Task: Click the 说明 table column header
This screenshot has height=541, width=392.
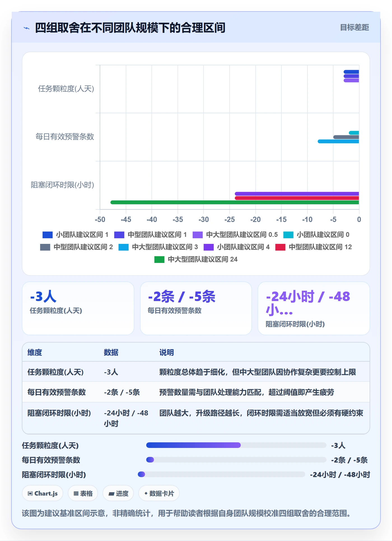Action: click(167, 352)
